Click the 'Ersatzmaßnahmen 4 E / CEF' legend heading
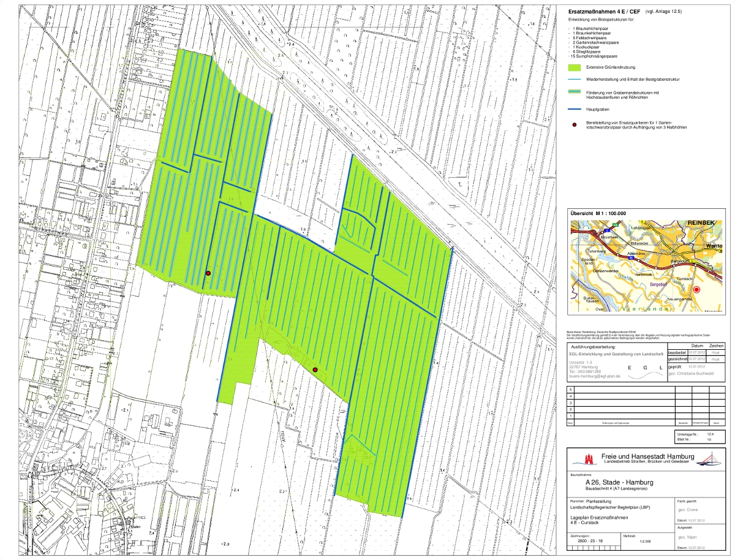735x560 pixels. tap(603, 10)
